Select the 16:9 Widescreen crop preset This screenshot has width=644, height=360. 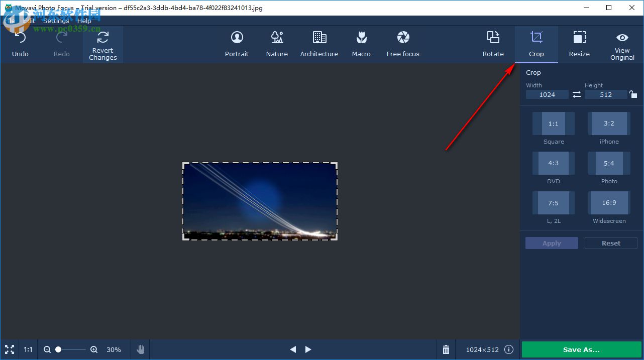(608, 203)
